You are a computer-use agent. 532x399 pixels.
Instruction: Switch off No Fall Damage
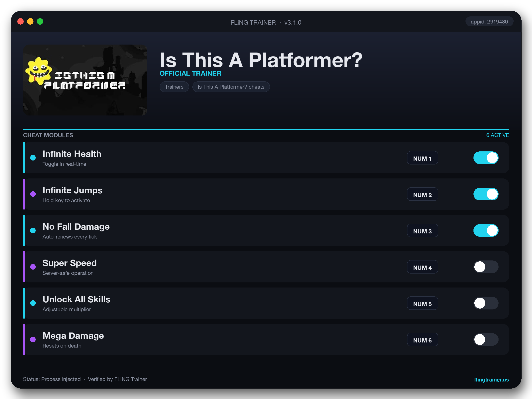coord(486,230)
